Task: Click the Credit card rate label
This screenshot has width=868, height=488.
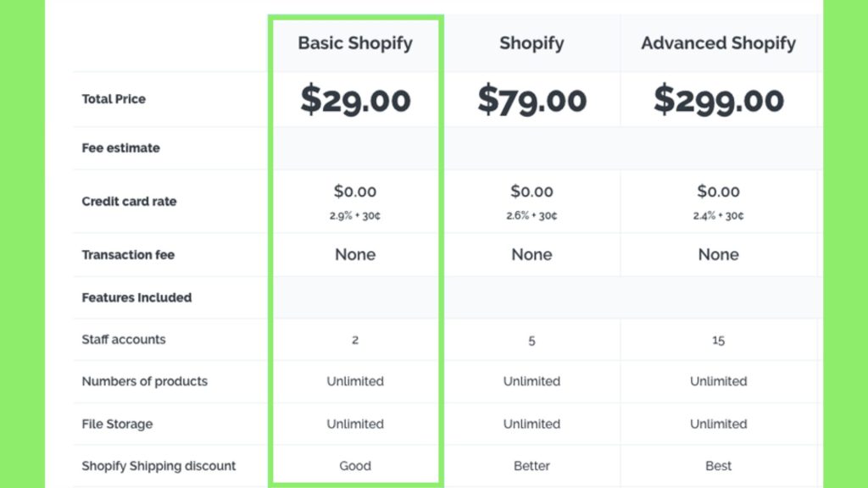Action: pos(129,202)
